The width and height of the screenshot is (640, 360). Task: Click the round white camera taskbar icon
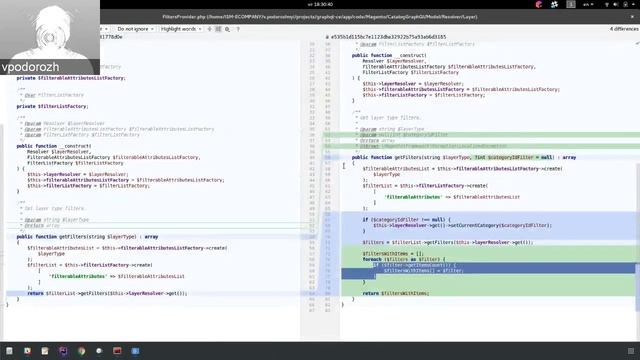pyautogui.click(x=99, y=351)
